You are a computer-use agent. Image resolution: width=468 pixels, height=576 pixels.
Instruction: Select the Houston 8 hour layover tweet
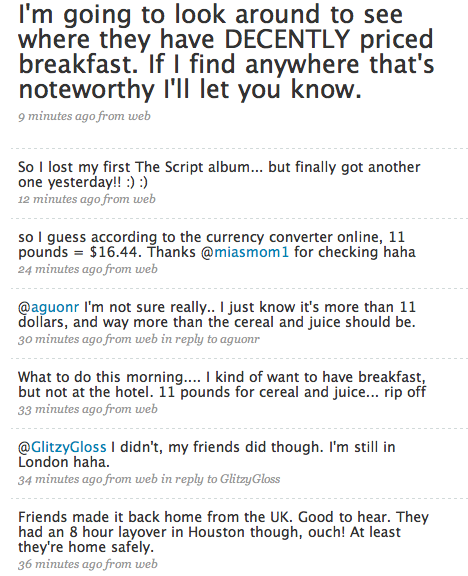[223, 532]
